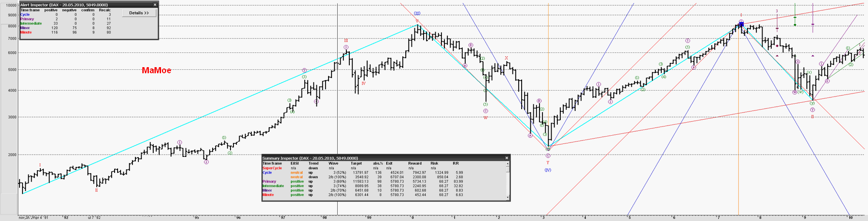Screen dimensions: 868x221
Task: Click the red IV wave label near 1998
Action: tap(363, 83)
